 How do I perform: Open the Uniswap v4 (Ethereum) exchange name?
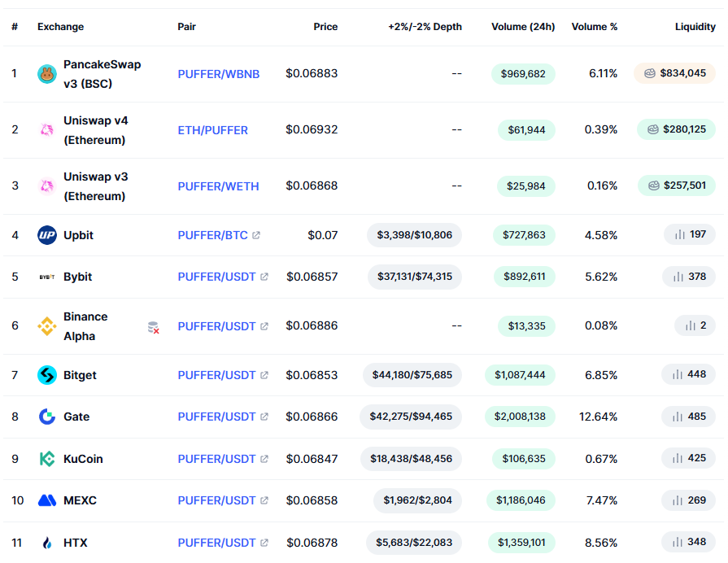click(96, 130)
